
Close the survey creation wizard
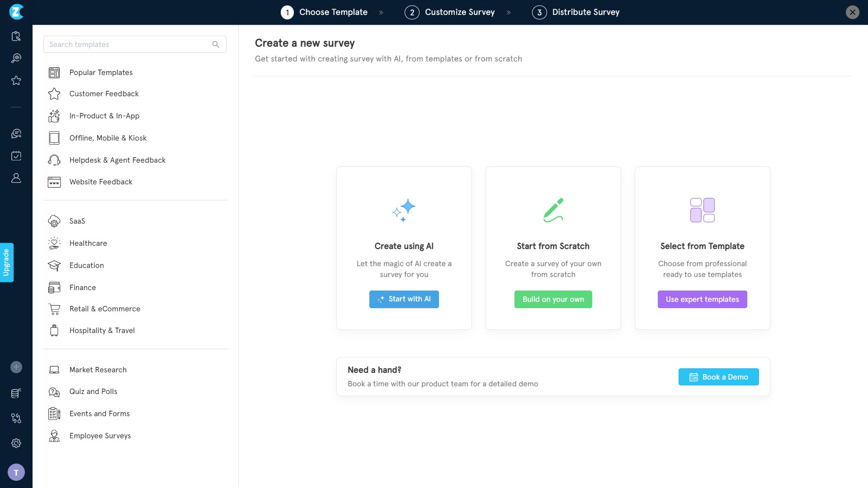[853, 12]
